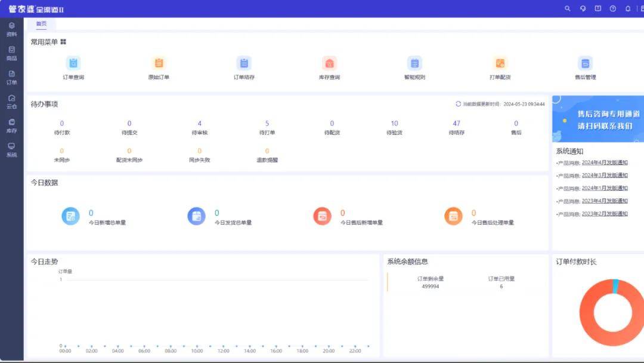Open the 库存查询 shortcut icon
This screenshot has width=644, height=363.
coord(329,63)
